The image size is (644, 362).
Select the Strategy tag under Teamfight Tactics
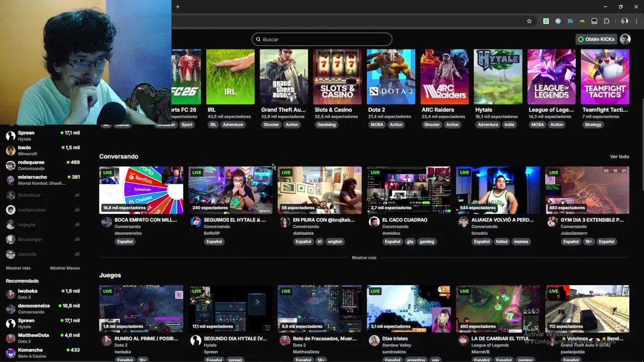click(x=593, y=125)
